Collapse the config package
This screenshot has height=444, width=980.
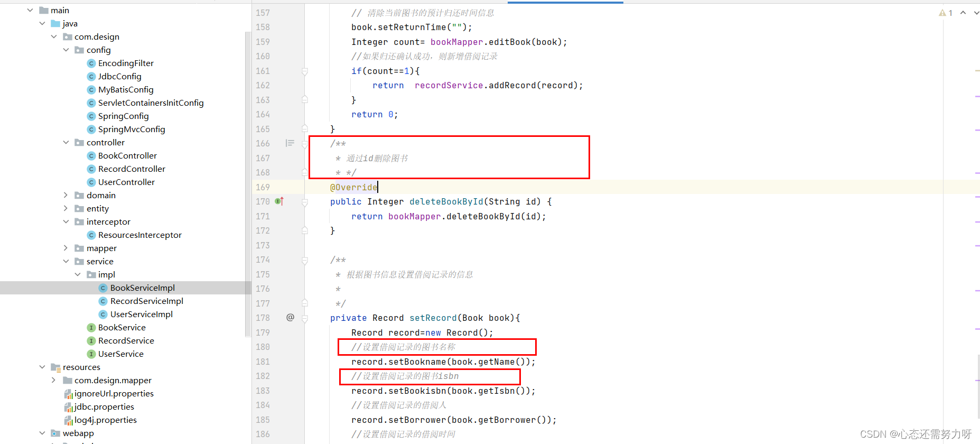[x=66, y=50]
